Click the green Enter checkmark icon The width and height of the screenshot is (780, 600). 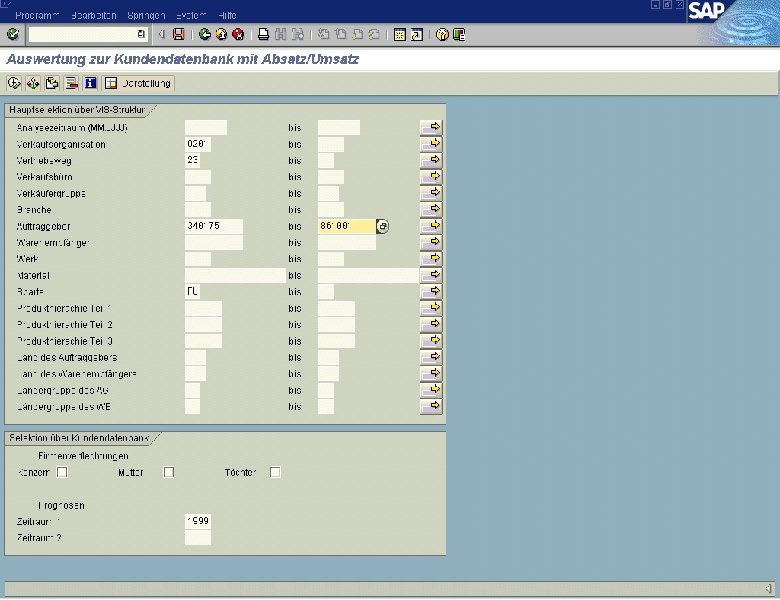[13, 34]
